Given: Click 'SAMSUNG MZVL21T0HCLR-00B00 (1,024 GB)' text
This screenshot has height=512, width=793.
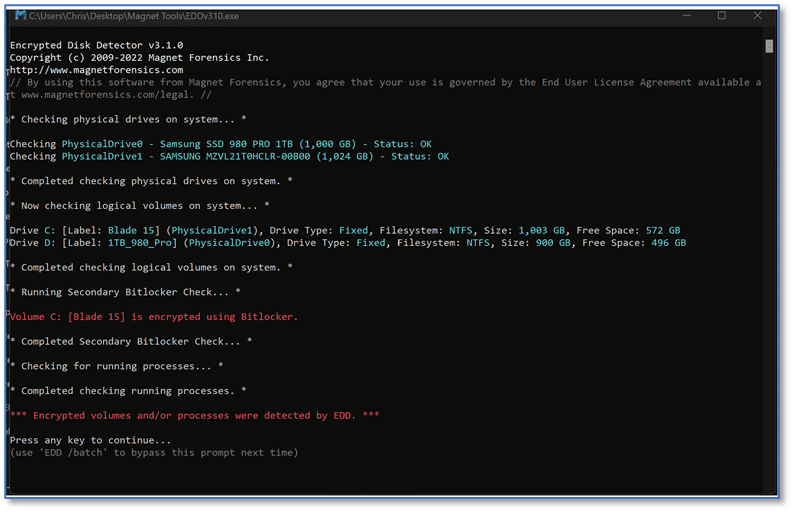Looking at the screenshot, I should point(267,156).
